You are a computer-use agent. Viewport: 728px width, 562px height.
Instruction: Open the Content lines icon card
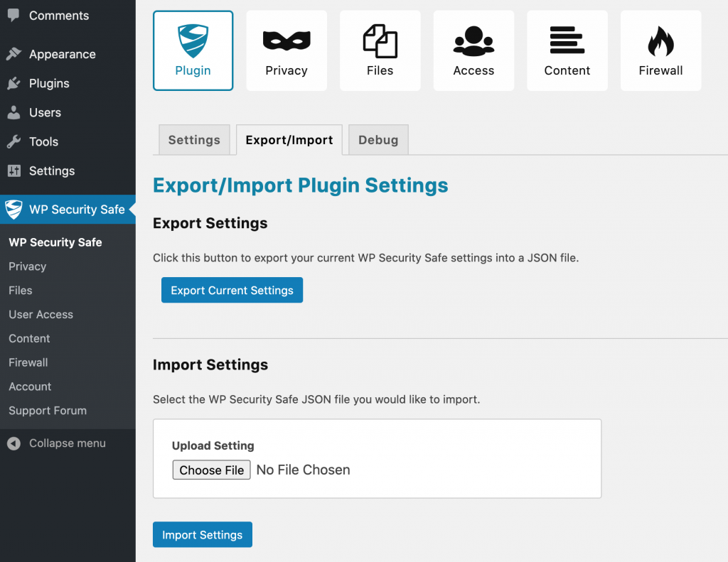[567, 50]
